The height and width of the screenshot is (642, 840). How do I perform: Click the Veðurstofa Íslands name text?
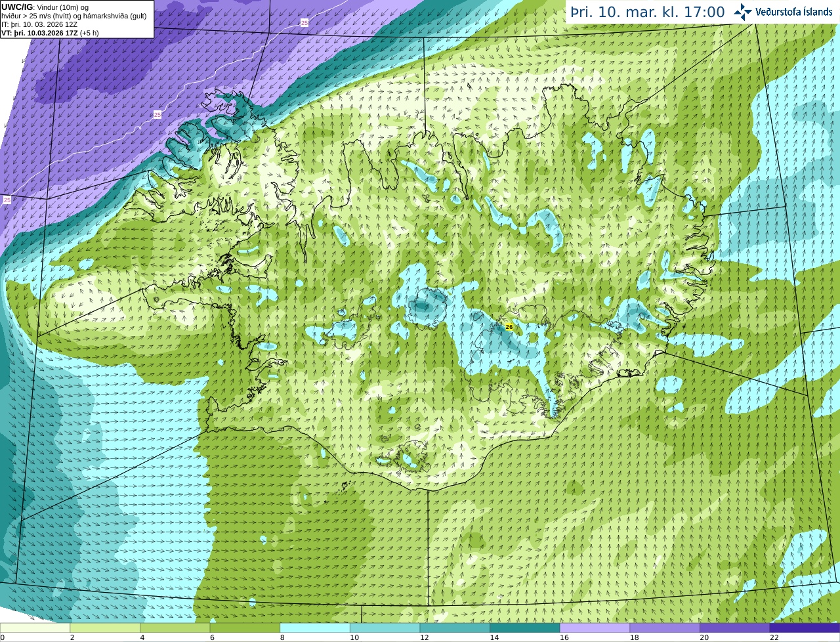[794, 12]
